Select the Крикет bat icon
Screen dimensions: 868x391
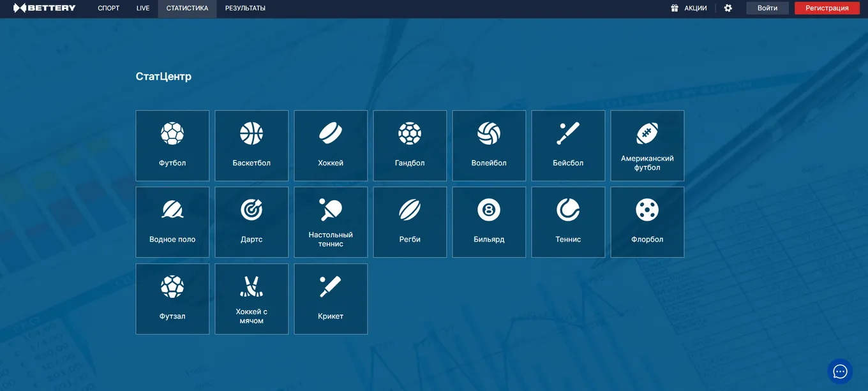click(x=331, y=286)
